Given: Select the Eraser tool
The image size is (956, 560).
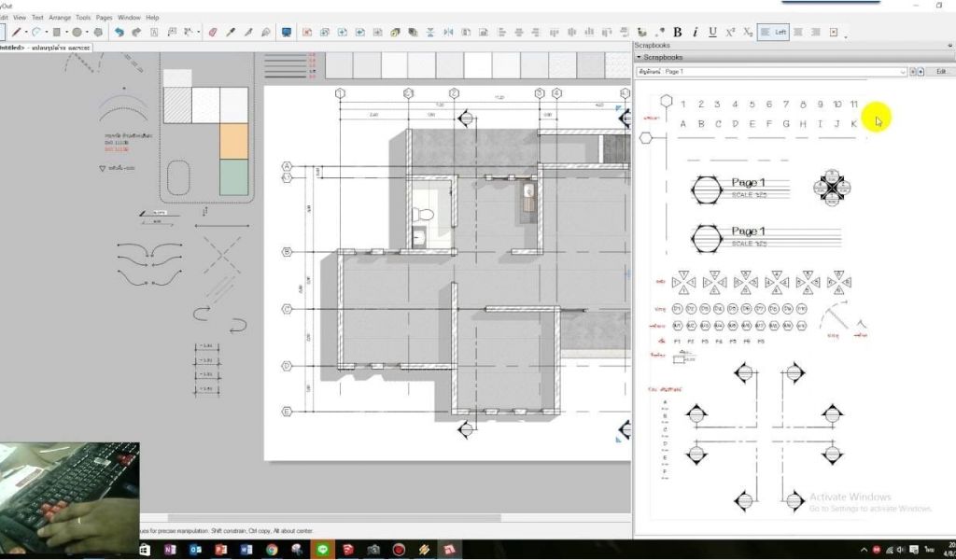Looking at the screenshot, I should (212, 32).
